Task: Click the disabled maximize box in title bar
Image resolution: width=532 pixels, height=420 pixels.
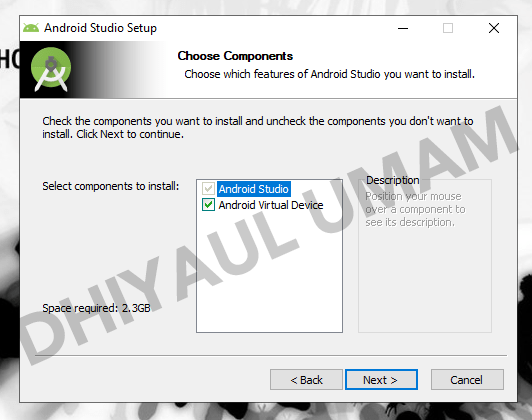Action: [x=448, y=28]
